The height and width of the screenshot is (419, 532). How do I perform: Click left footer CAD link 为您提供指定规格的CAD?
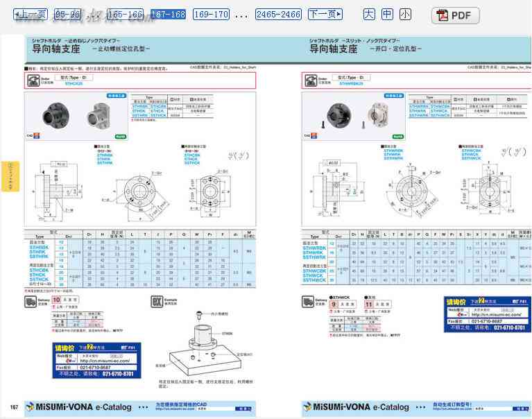tap(181, 404)
